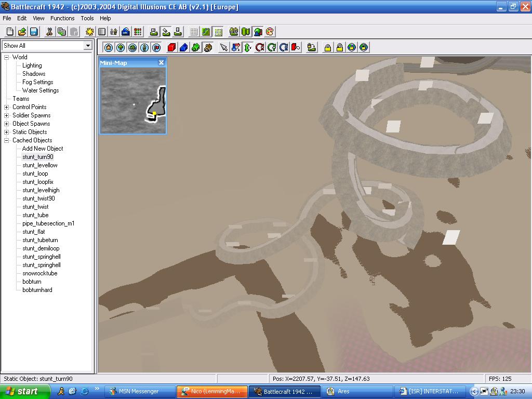Open the File menu
This screenshot has height=399, width=532.
click(7, 18)
